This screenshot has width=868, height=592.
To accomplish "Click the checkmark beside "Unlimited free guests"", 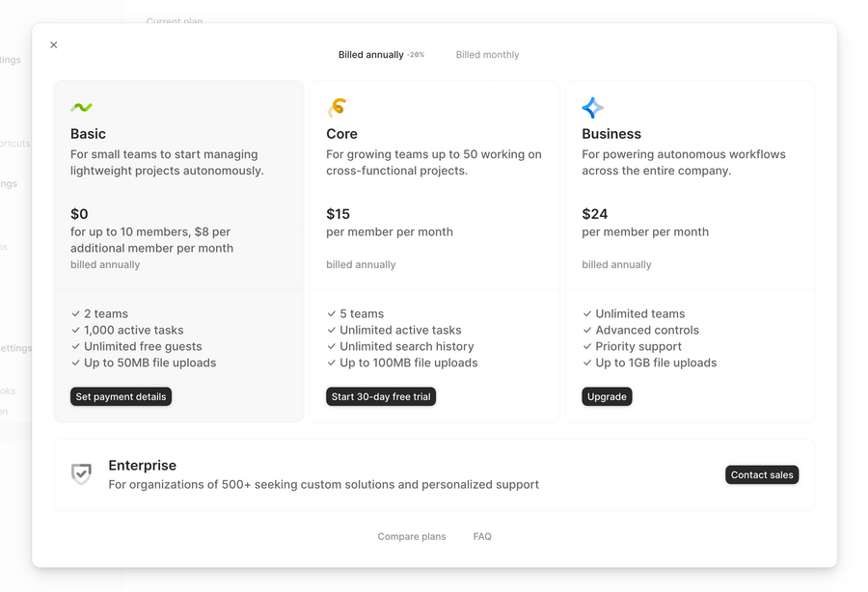I will click(x=75, y=346).
